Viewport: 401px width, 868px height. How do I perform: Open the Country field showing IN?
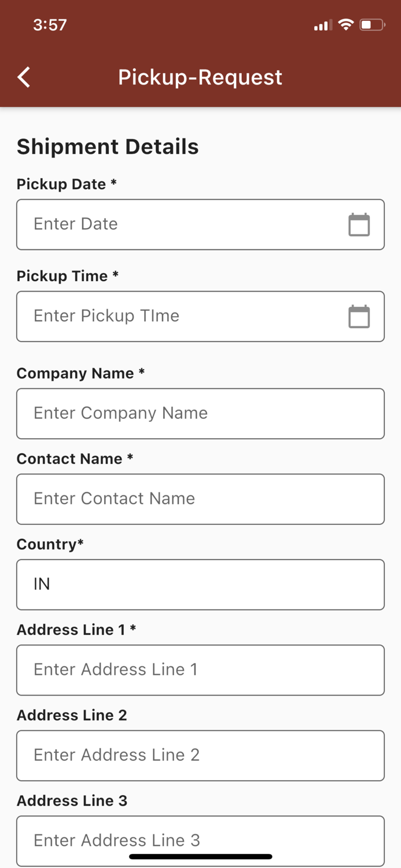tap(200, 584)
